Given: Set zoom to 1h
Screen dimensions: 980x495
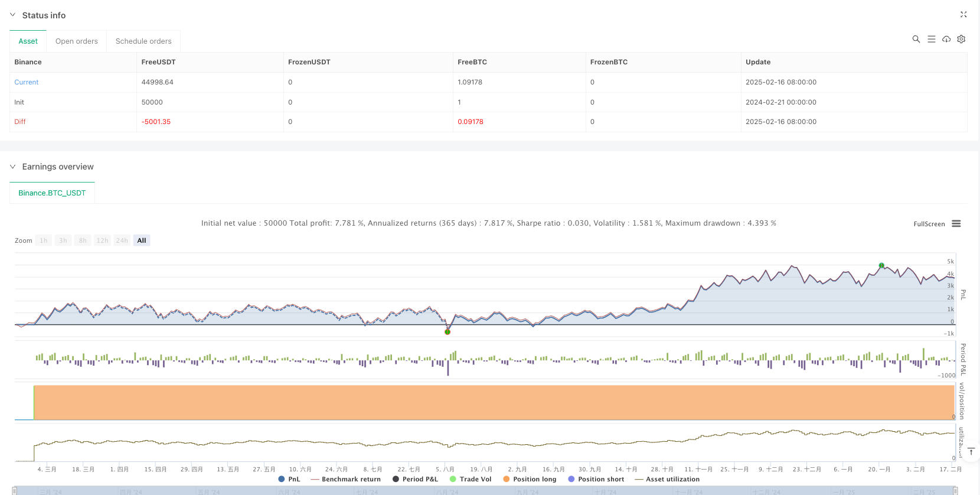Looking at the screenshot, I should (x=44, y=240).
